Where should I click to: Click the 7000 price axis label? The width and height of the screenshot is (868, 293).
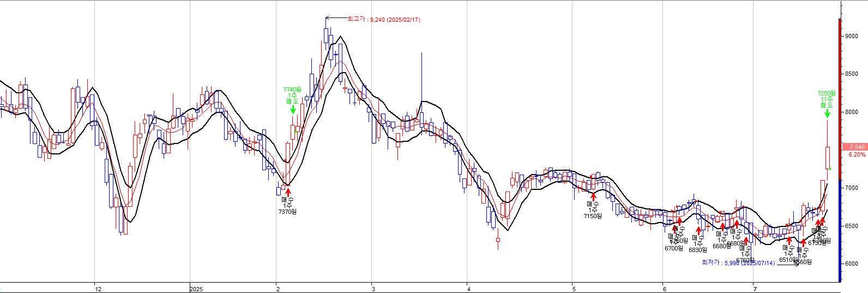pos(852,188)
